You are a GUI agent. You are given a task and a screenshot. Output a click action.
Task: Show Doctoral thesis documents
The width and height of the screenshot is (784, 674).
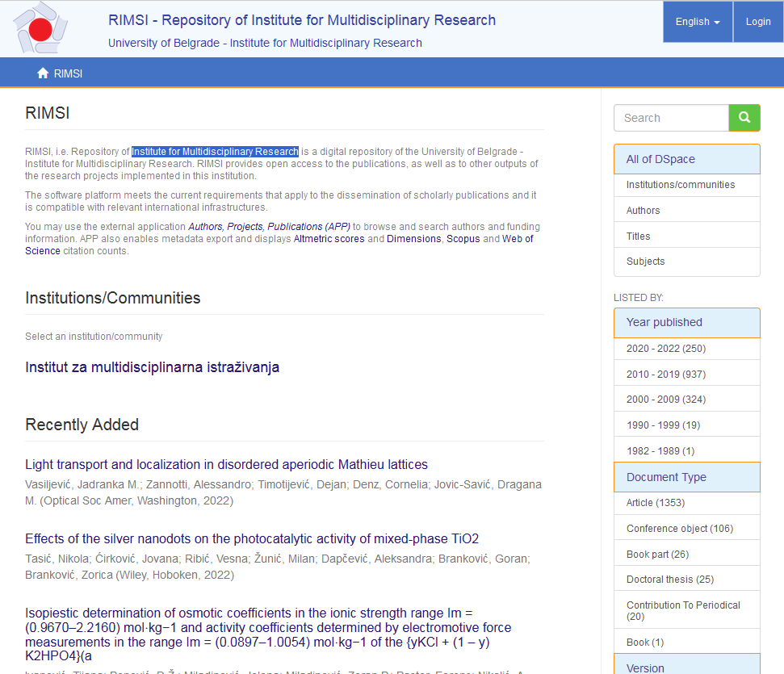click(670, 580)
